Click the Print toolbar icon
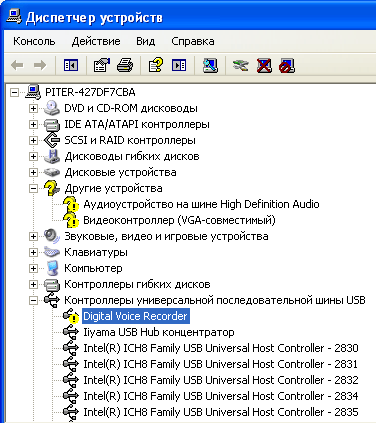The width and height of the screenshot is (376, 423). pyautogui.click(x=125, y=65)
